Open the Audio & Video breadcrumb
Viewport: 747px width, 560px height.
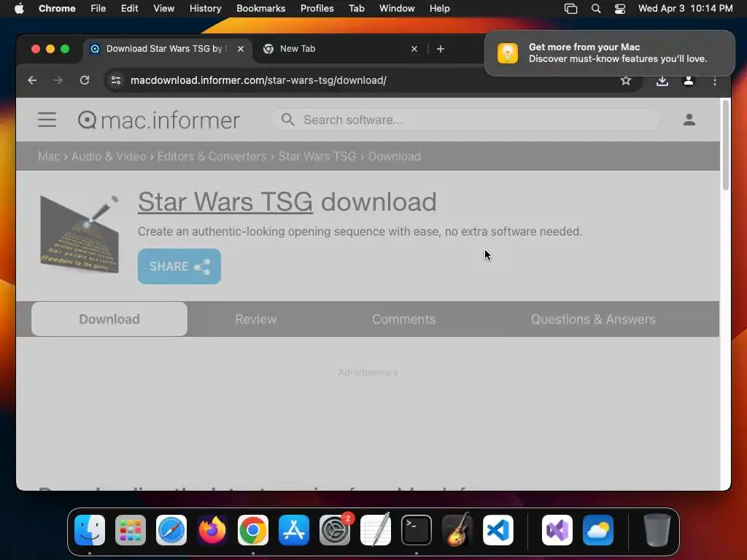[109, 156]
